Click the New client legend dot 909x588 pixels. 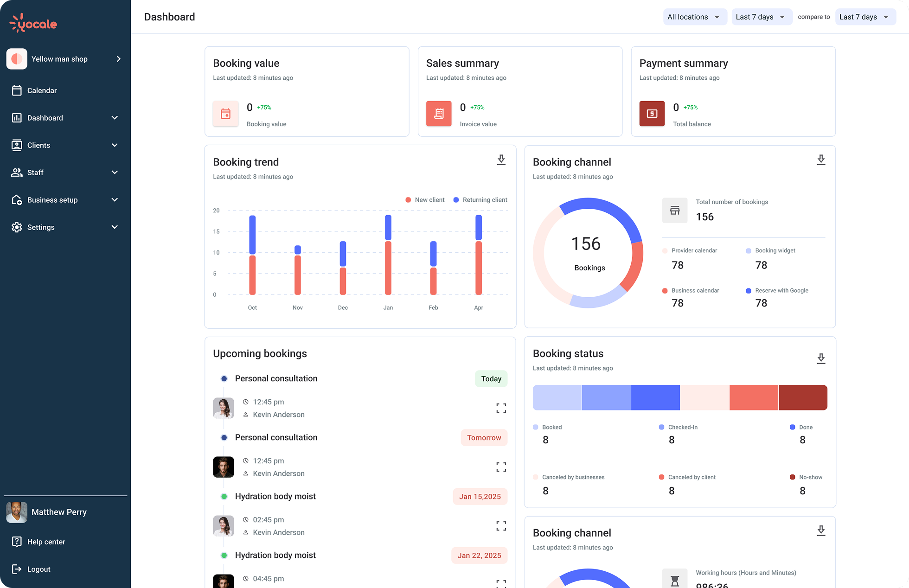(408, 200)
